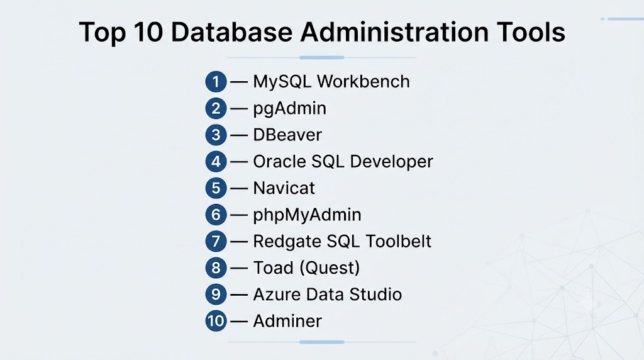The image size is (644, 360).
Task: Click the number 2 badge beside pgAdmin
Action: click(216, 108)
